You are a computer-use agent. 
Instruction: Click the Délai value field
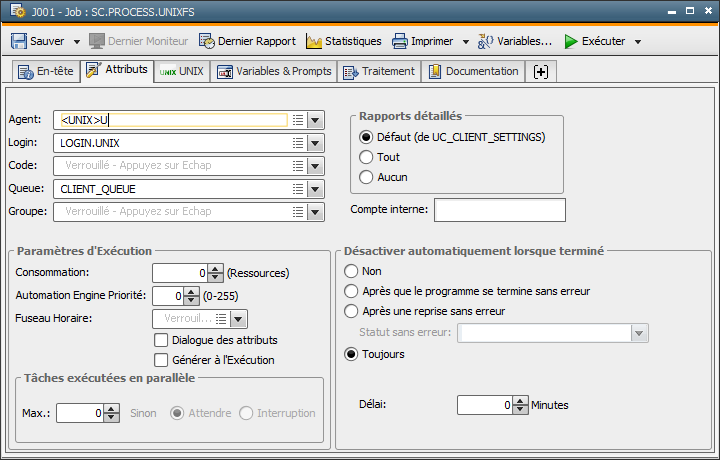pyautogui.click(x=485, y=405)
